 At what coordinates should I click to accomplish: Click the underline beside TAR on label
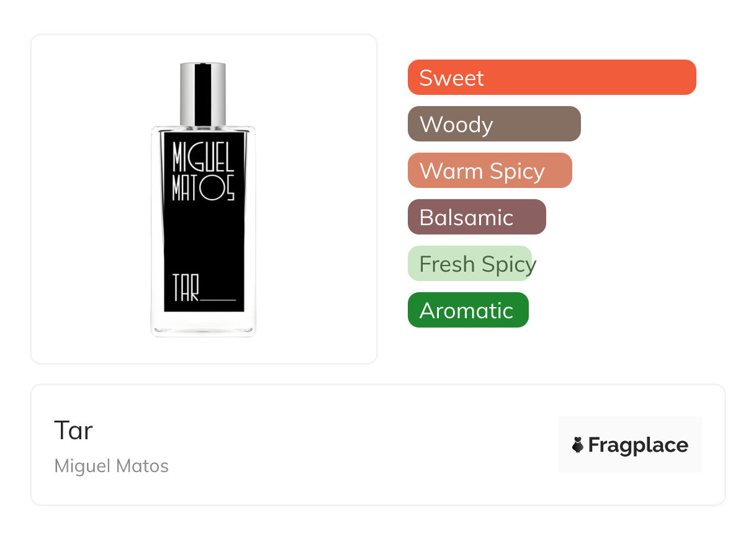pos(219,299)
